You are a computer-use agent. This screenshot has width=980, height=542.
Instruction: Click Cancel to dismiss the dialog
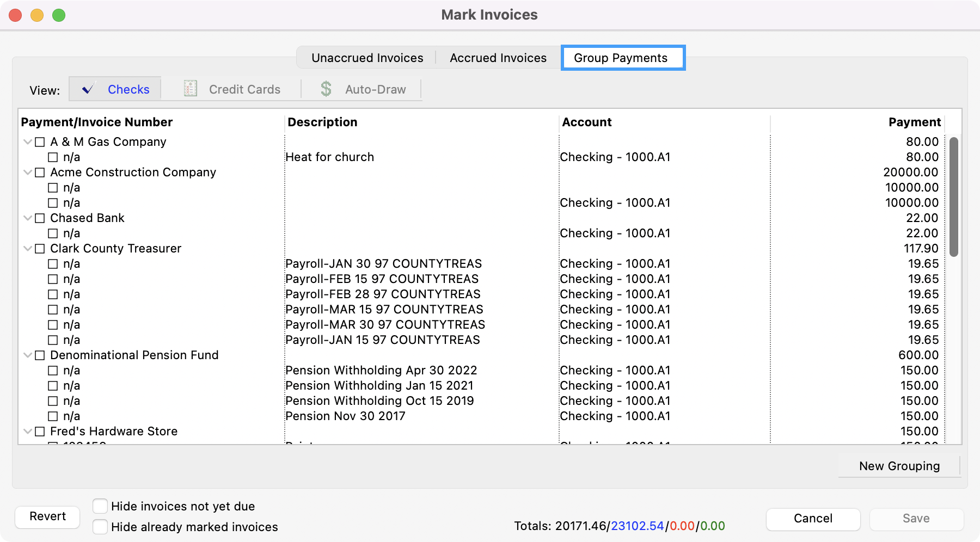click(812, 519)
